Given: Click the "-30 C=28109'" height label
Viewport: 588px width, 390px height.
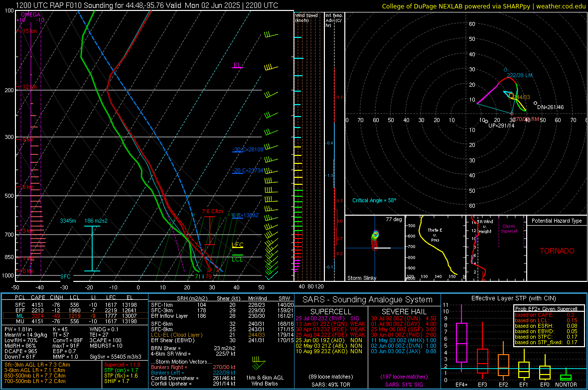Looking at the screenshot, I should (248, 149).
